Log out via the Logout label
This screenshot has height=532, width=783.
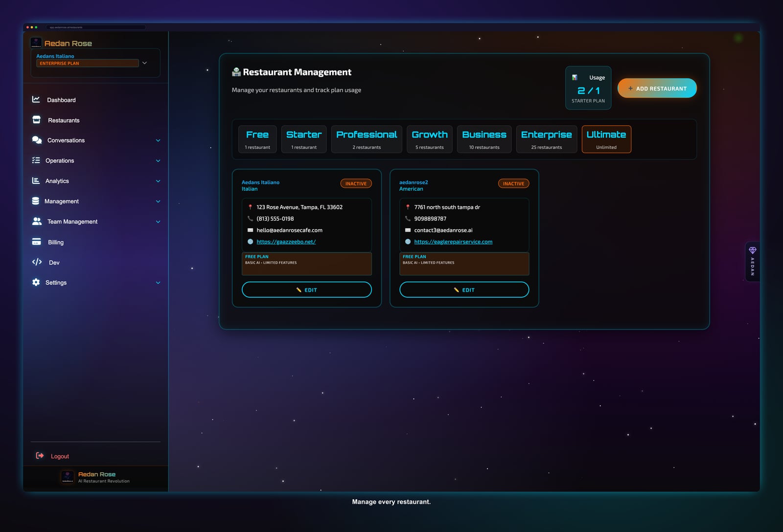(x=60, y=456)
